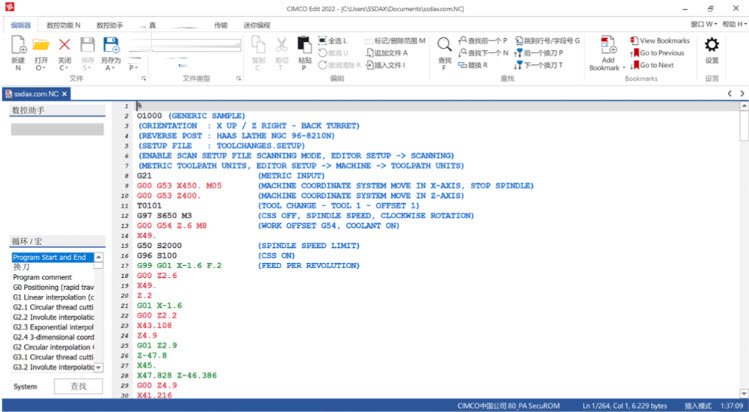This screenshot has width=749, height=412.
Task: Click the Save As (另存为) icon
Action: [110, 45]
